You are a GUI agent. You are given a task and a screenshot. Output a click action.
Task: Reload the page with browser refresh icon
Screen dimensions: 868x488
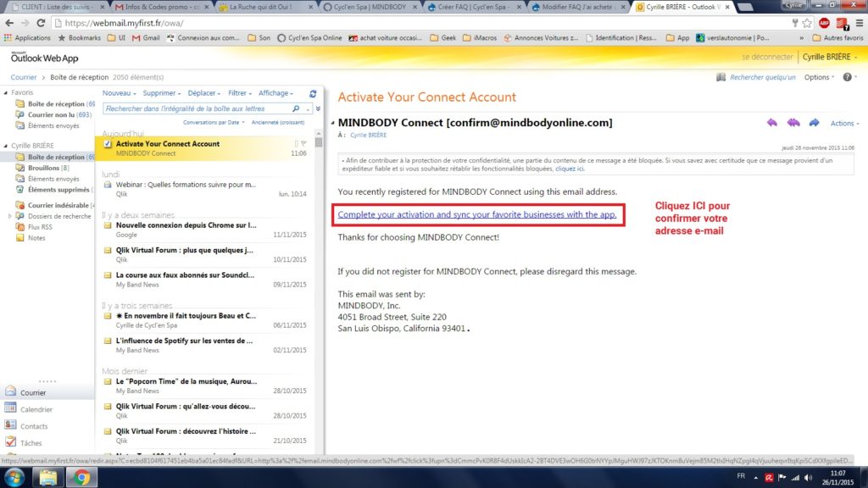(x=41, y=23)
